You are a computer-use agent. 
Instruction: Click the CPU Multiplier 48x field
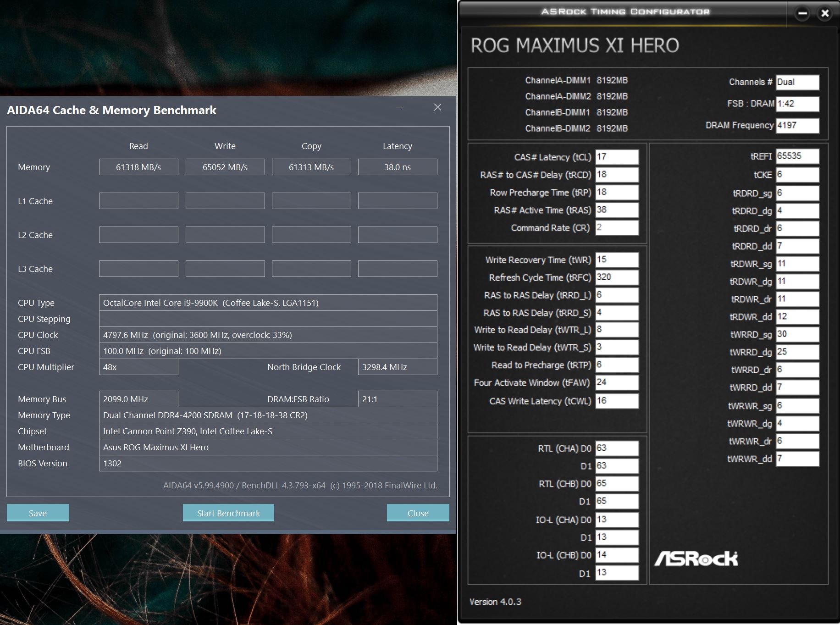(x=138, y=367)
